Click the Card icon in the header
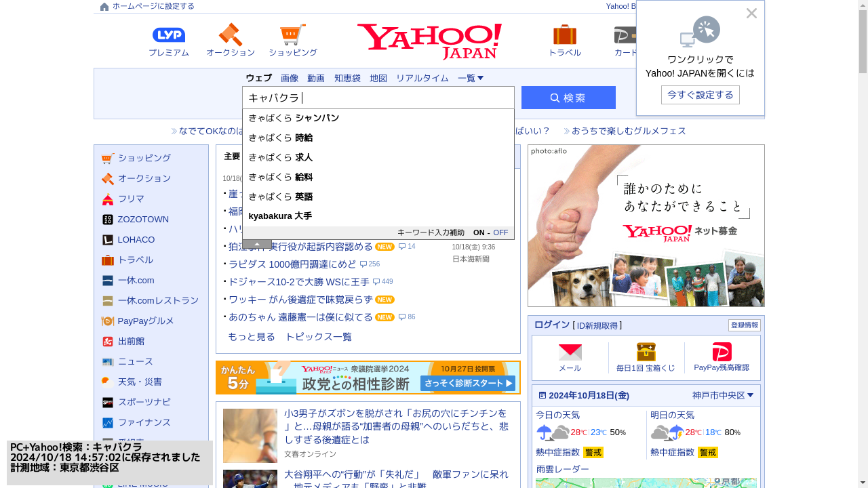868x488 pixels. (625, 35)
